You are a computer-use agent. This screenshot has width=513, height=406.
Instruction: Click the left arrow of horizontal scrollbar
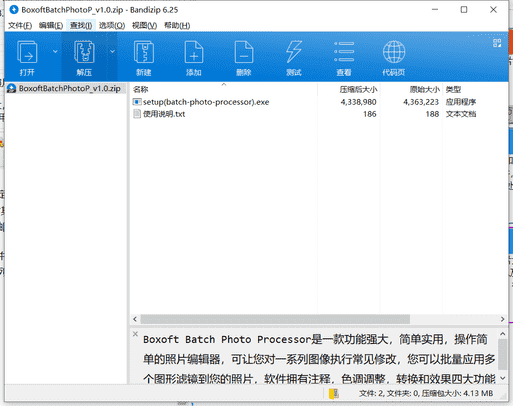point(135,319)
